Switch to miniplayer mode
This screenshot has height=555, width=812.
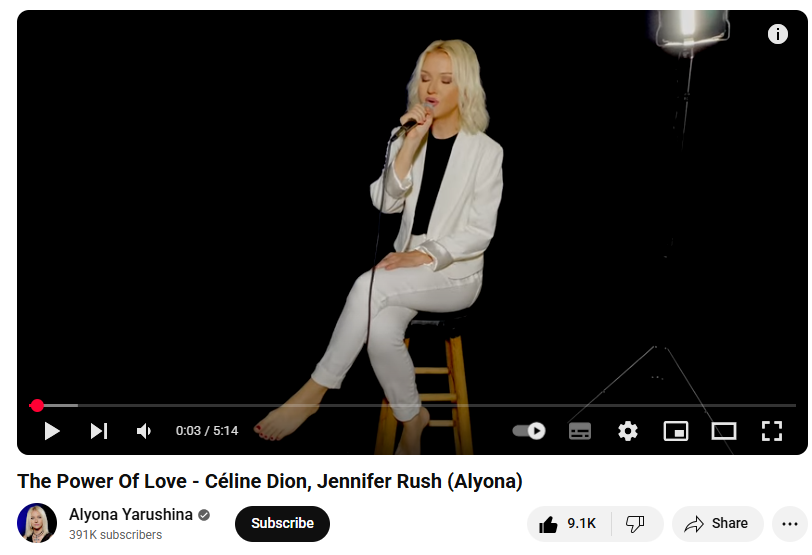(676, 431)
